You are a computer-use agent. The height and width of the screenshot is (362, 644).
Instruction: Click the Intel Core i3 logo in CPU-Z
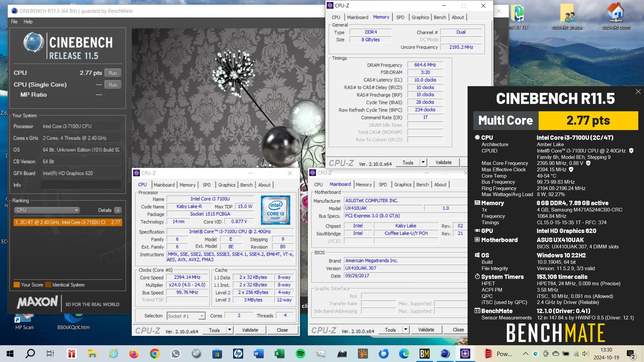(275, 210)
